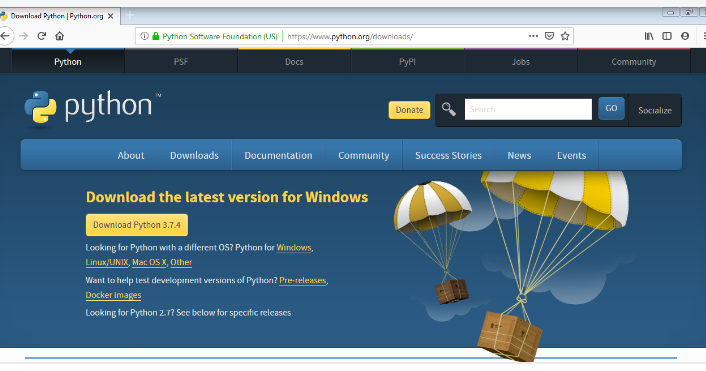This screenshot has width=706, height=371.
Task: Open the Library icon in toolbar
Action: [649, 36]
